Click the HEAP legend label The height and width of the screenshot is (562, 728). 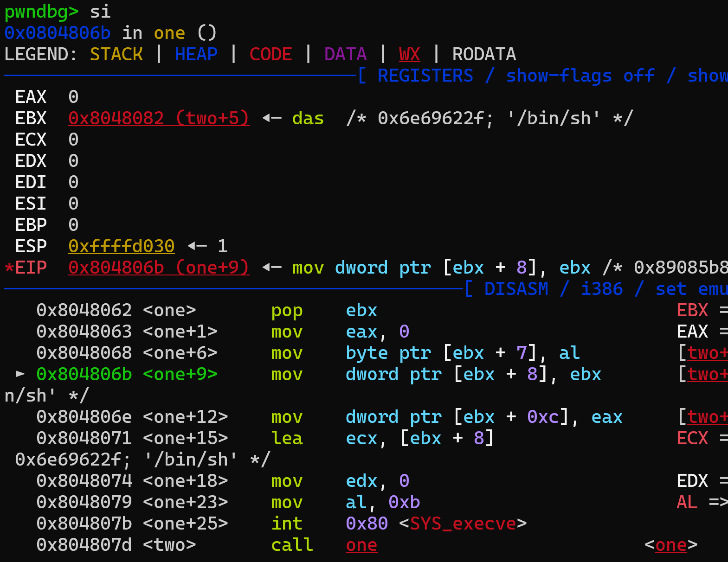196,54
